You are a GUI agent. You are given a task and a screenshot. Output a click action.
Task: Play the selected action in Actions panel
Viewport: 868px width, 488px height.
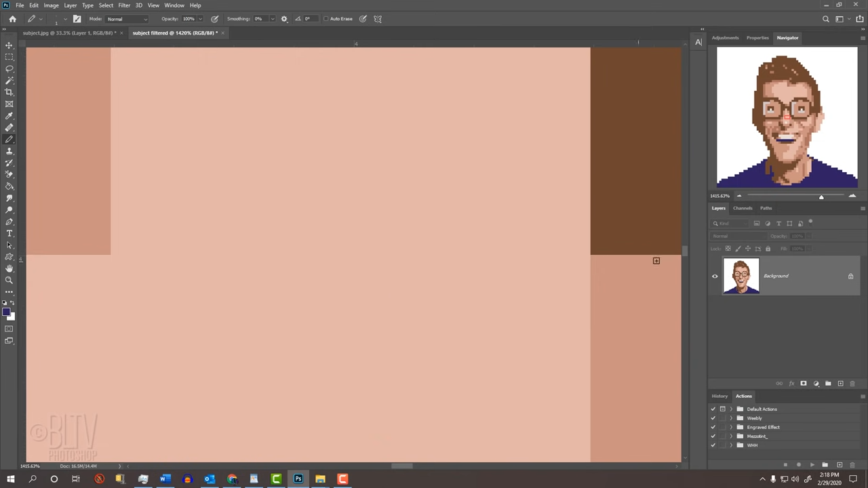(812, 465)
